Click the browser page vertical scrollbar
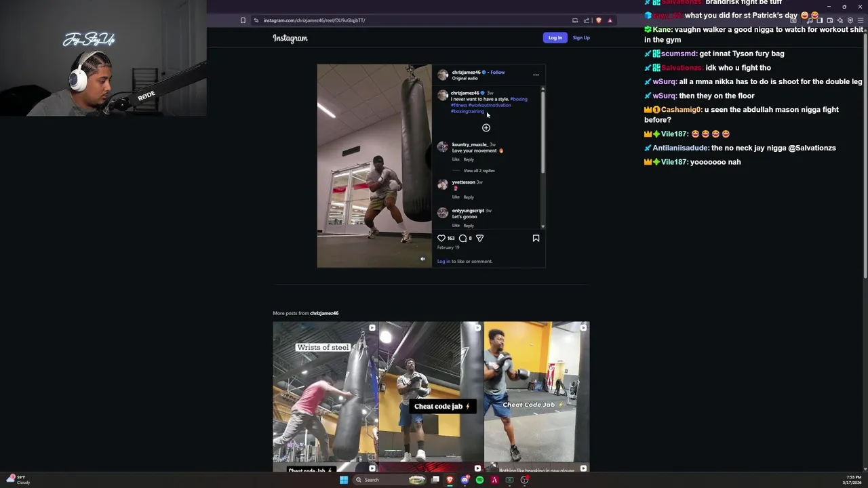Image resolution: width=868 pixels, height=488 pixels. (x=865, y=156)
